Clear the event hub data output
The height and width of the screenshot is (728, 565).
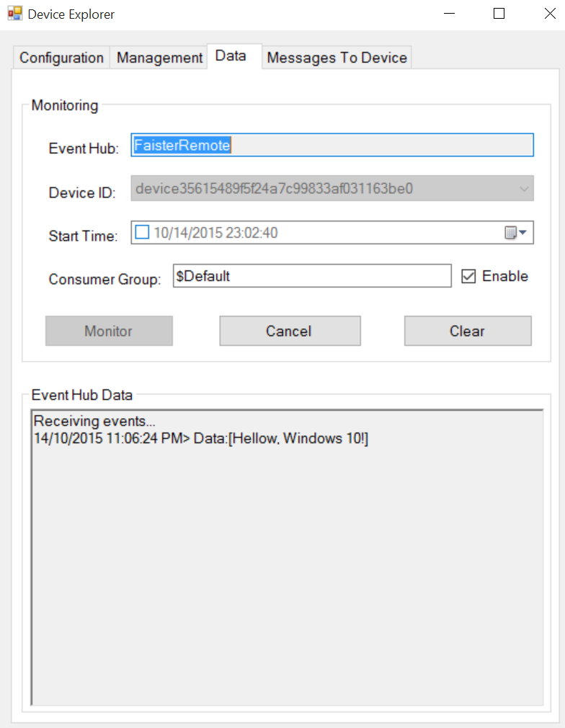click(468, 331)
